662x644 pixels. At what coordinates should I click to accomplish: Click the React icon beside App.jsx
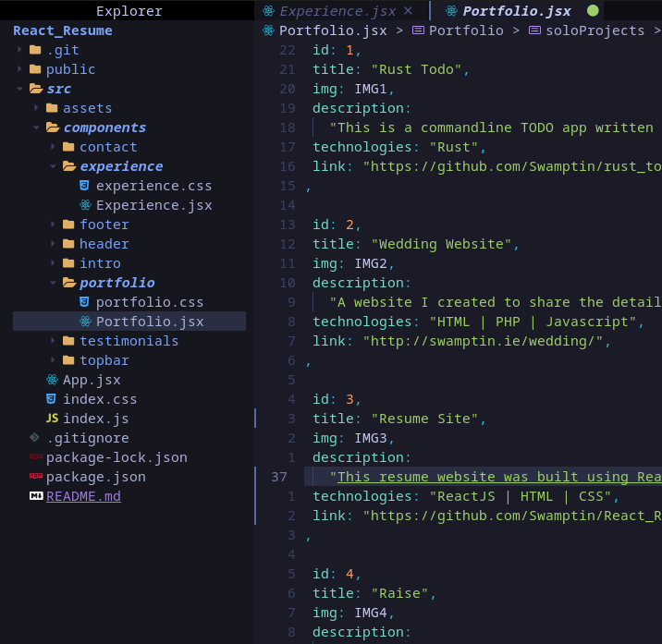pyautogui.click(x=52, y=380)
